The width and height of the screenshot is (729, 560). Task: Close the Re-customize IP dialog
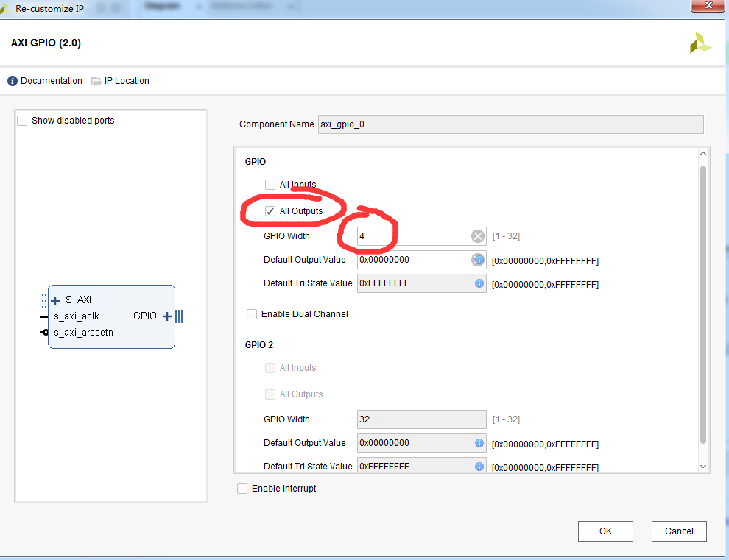(708, 6)
